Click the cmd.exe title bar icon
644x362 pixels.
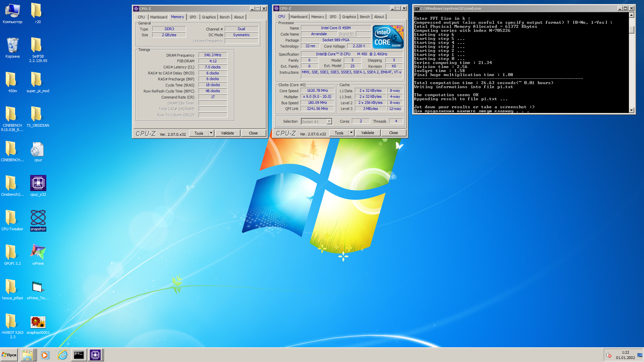coord(417,9)
